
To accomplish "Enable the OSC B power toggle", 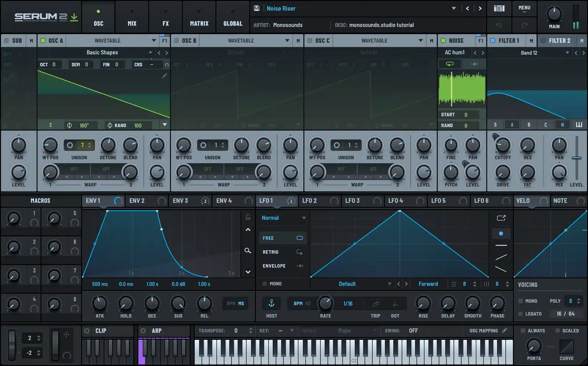I will point(176,40).
